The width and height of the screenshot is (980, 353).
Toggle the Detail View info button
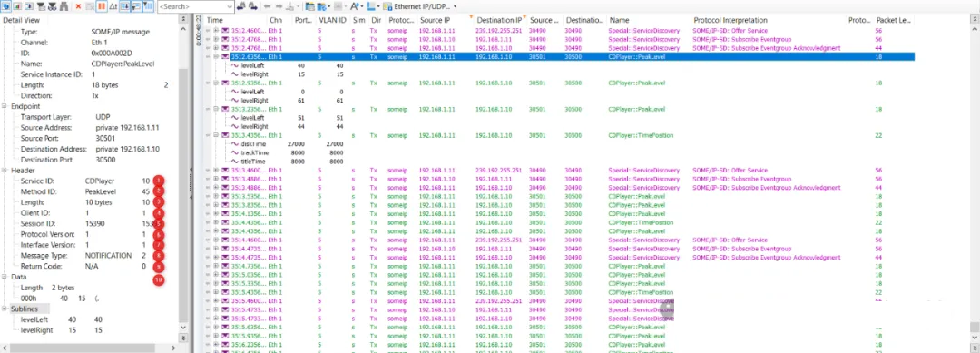point(6,6)
